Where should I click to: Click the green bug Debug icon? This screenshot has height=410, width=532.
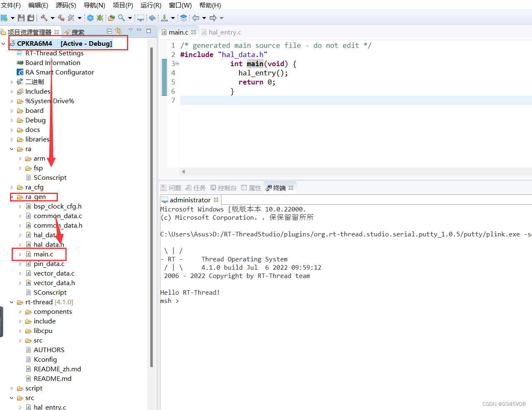pos(100,18)
